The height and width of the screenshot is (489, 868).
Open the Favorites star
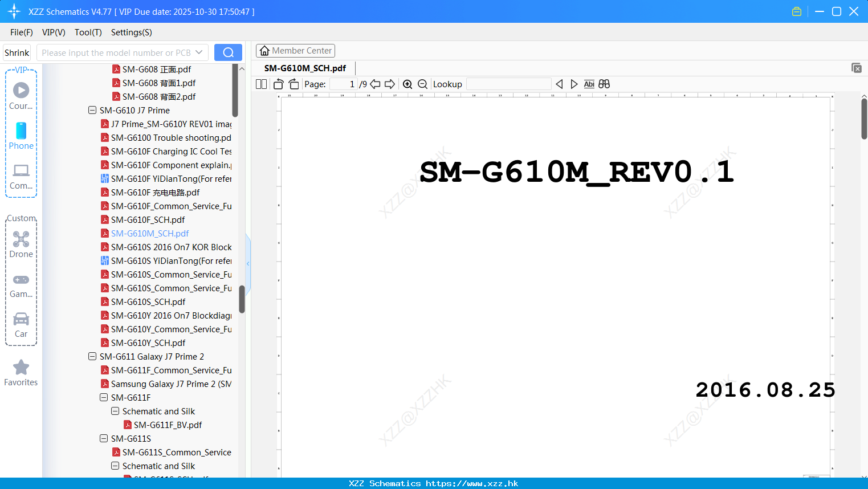point(21,373)
